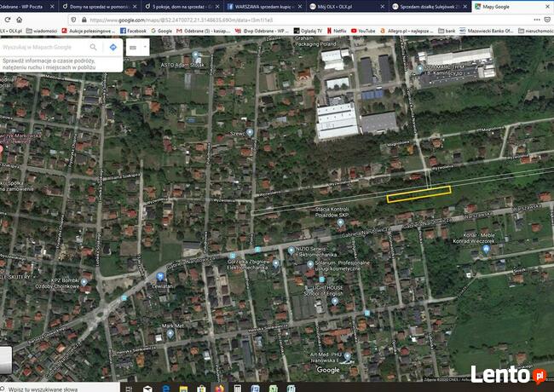Click the bus stop icon near Mark Met road junction
The height and width of the screenshot is (392, 554).
coord(124,298)
